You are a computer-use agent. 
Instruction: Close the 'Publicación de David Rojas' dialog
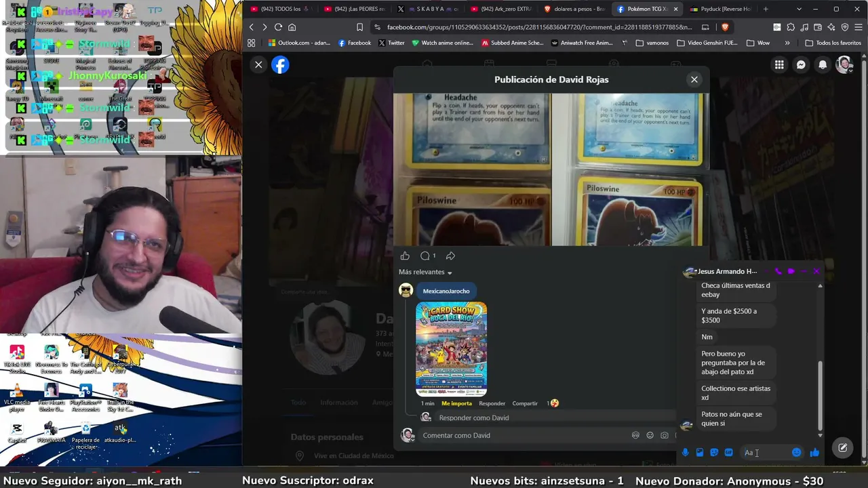point(694,79)
